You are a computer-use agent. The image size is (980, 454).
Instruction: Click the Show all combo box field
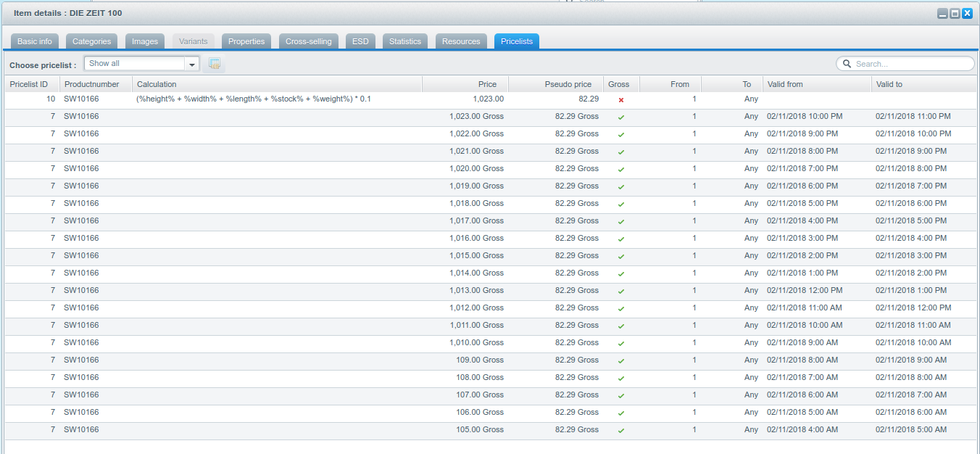[x=135, y=64]
